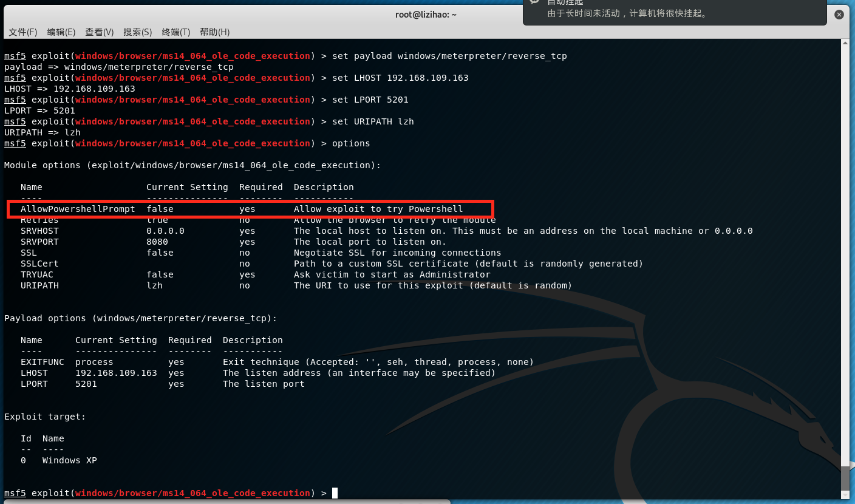Screen dimensions: 855x504
Task: Click URIPATH name in module options table
Action: 39,285
